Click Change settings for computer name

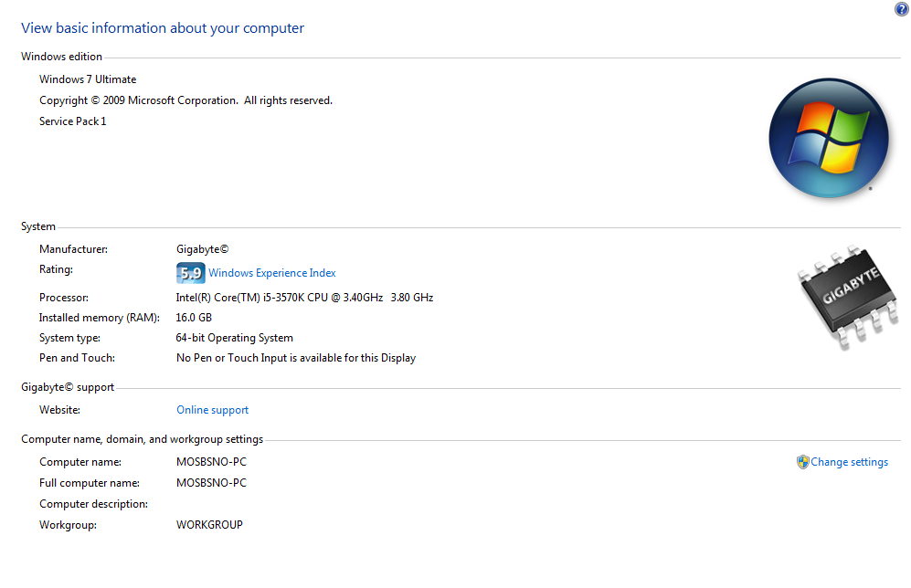click(850, 462)
